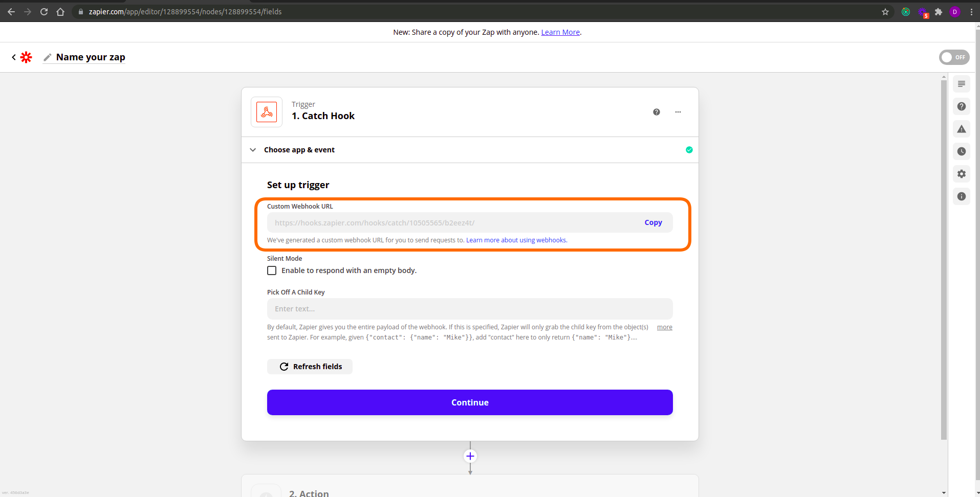Copy the custom webhook URL

tap(653, 222)
